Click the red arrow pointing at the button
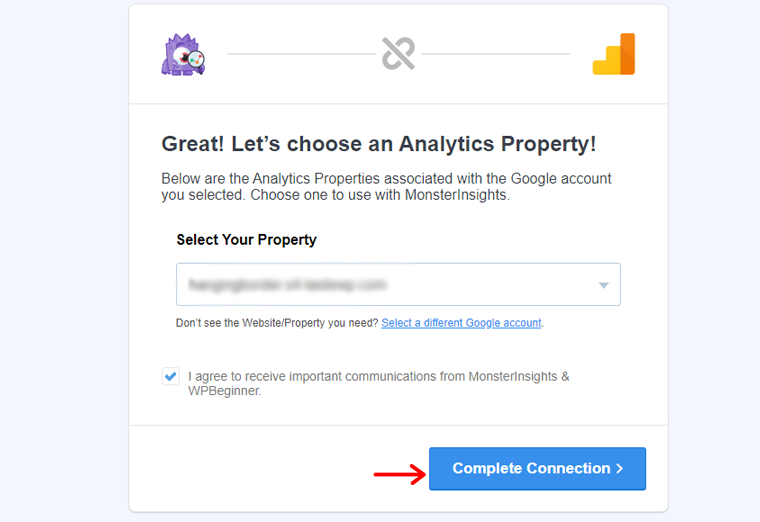Screen dimensions: 760x522 tap(399, 474)
